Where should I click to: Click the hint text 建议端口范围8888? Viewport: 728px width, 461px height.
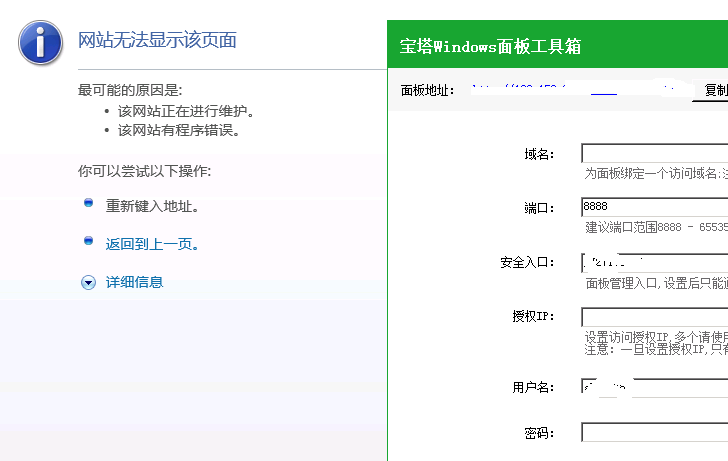656,227
